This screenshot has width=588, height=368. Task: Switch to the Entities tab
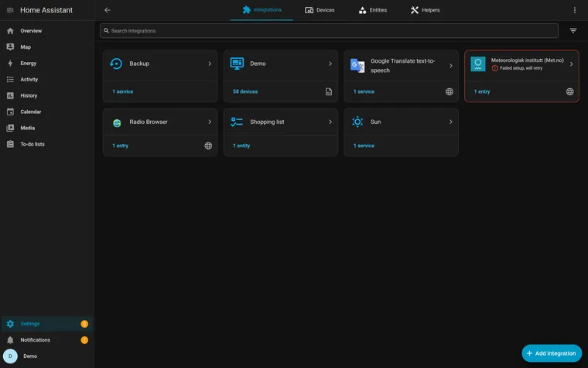tap(372, 10)
